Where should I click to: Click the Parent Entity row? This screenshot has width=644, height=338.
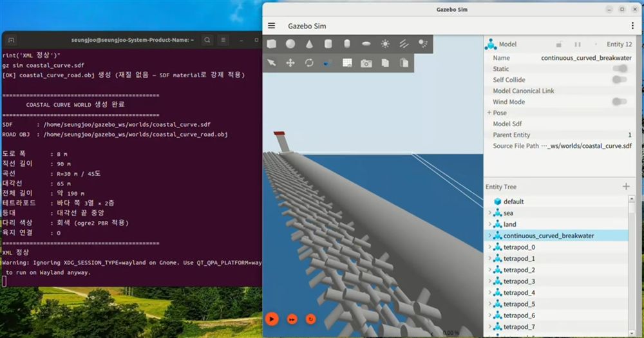pyautogui.click(x=560, y=135)
